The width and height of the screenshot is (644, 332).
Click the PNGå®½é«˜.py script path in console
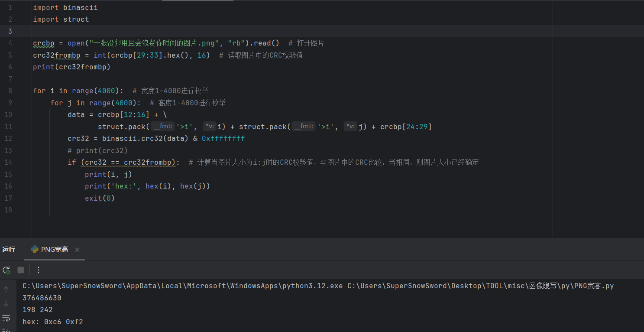(x=481, y=286)
